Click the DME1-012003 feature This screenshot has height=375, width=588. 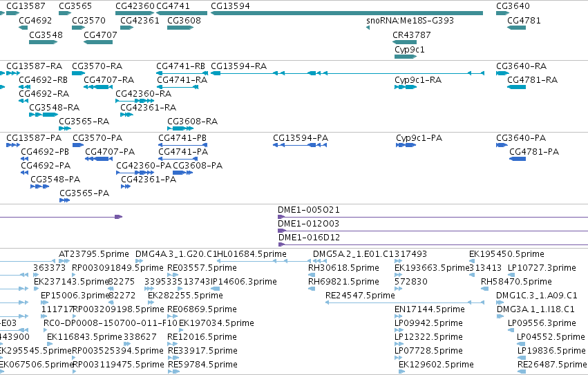click(433, 231)
